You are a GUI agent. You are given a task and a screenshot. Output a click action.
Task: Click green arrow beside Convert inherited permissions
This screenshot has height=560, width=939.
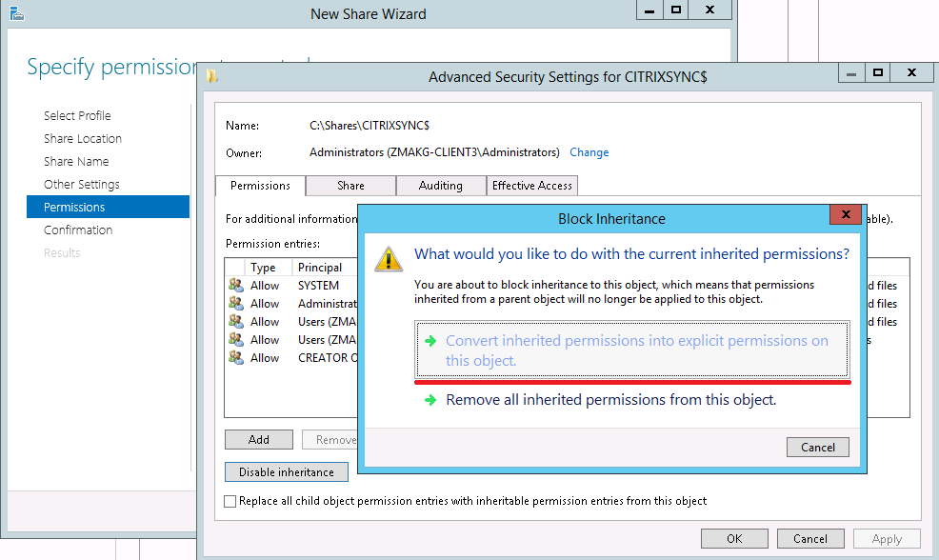point(429,341)
